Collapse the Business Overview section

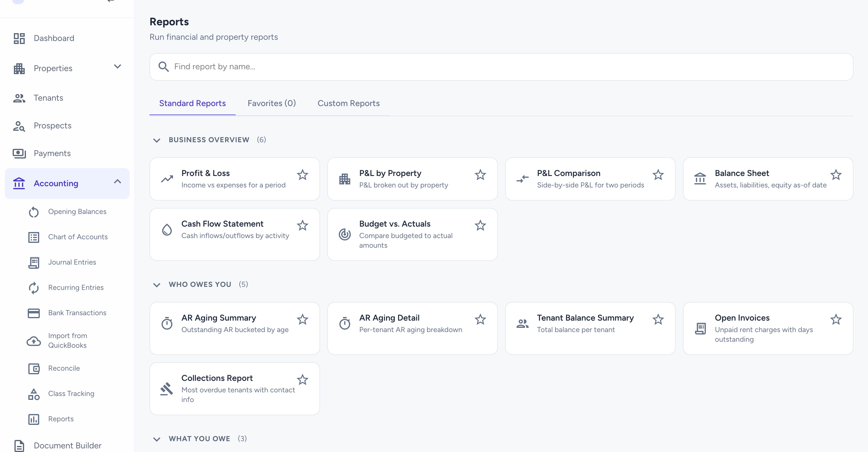tap(157, 140)
